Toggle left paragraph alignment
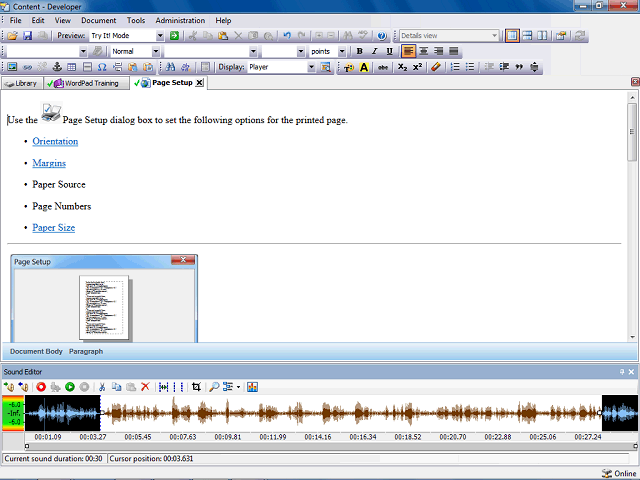Image resolution: width=640 pixels, height=480 pixels. (408, 51)
